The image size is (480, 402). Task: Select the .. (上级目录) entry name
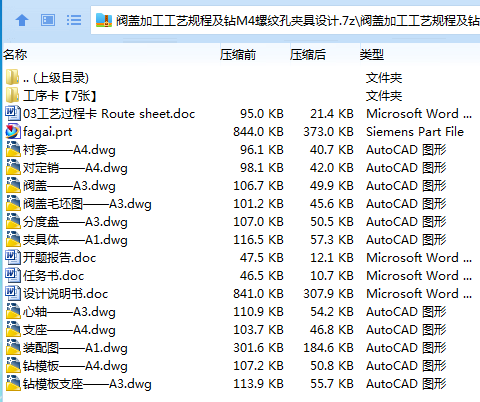coord(56,78)
